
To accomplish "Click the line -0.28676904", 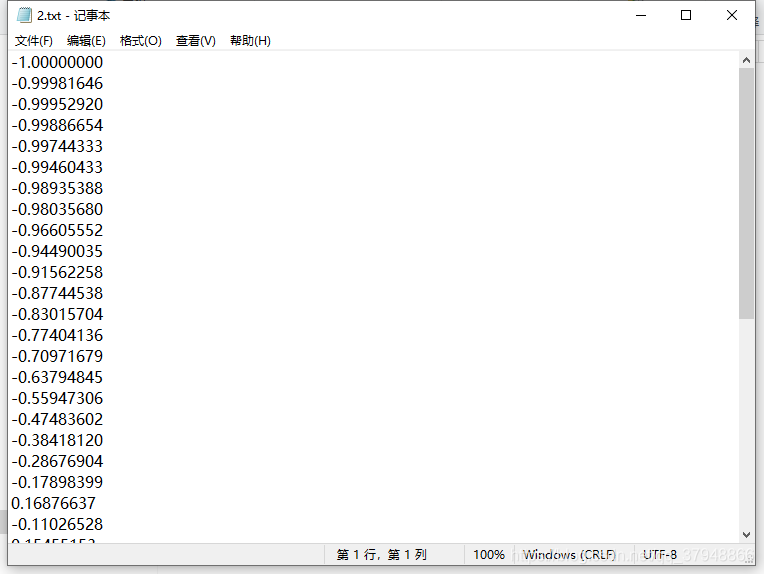I will pos(57,461).
